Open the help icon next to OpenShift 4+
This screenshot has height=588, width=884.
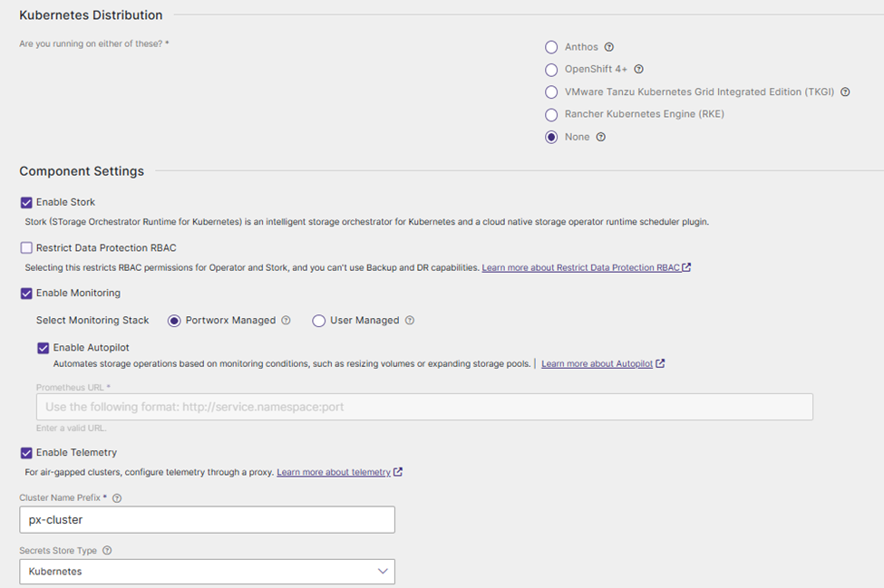click(x=639, y=69)
